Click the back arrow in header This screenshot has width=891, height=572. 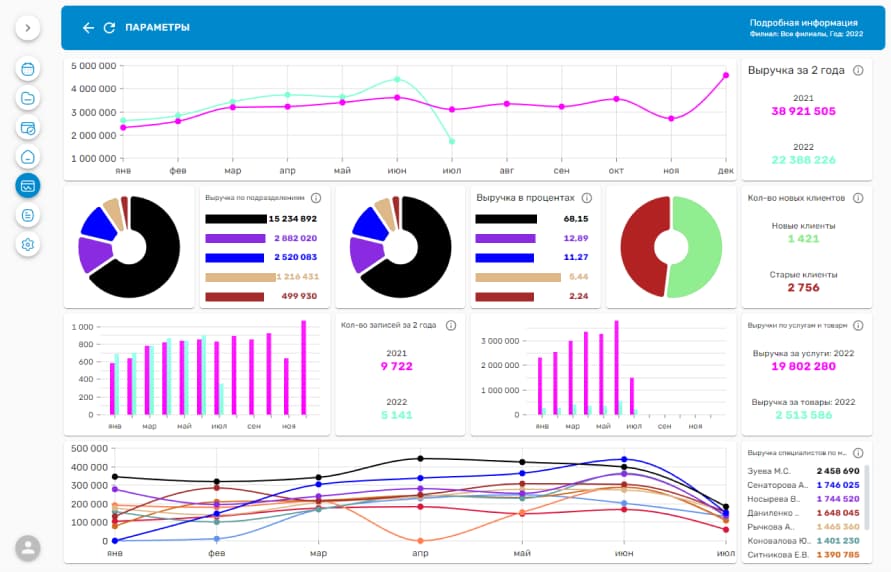[x=88, y=28]
